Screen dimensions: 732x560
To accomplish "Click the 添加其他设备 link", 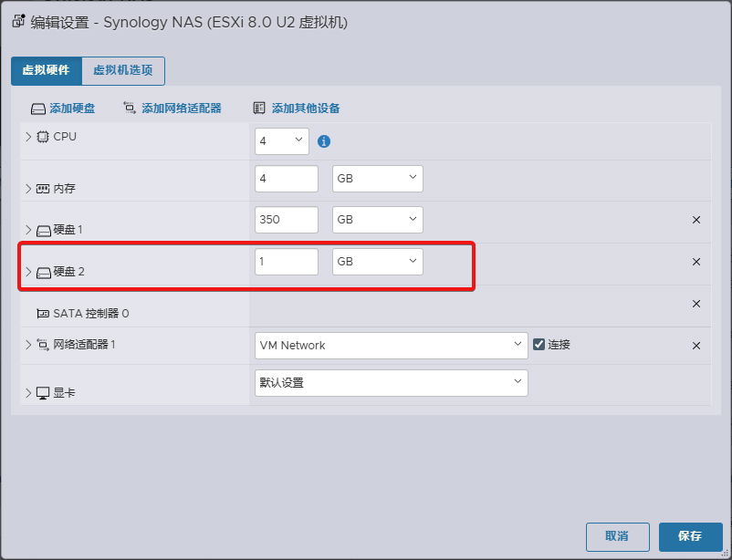I will coord(306,109).
